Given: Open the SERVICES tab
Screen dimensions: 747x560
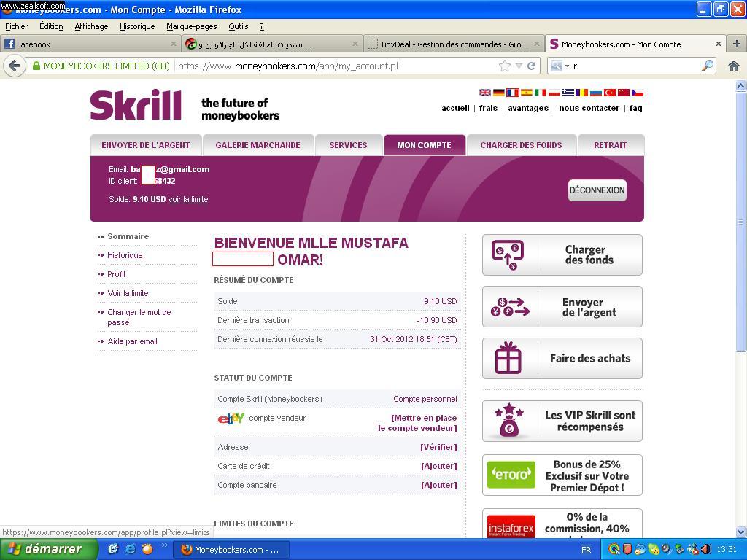Looking at the screenshot, I should coord(348,145).
